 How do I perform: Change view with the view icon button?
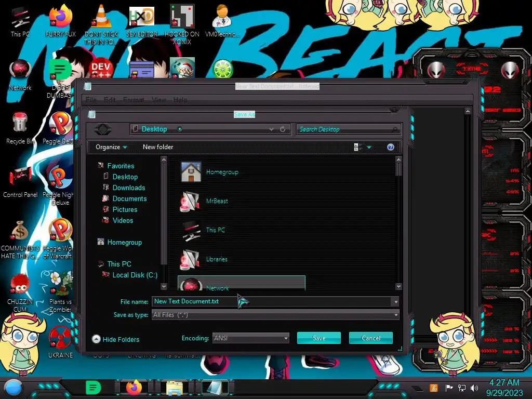pos(357,147)
